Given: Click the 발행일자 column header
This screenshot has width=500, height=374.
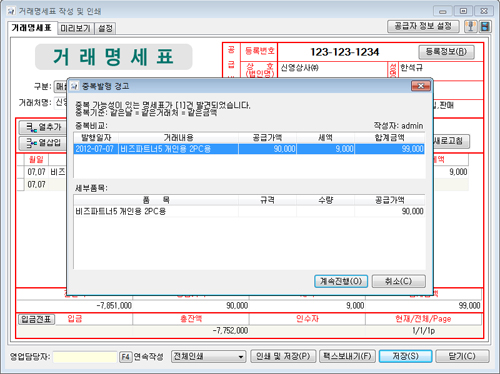Looking at the screenshot, I should 96,138.
